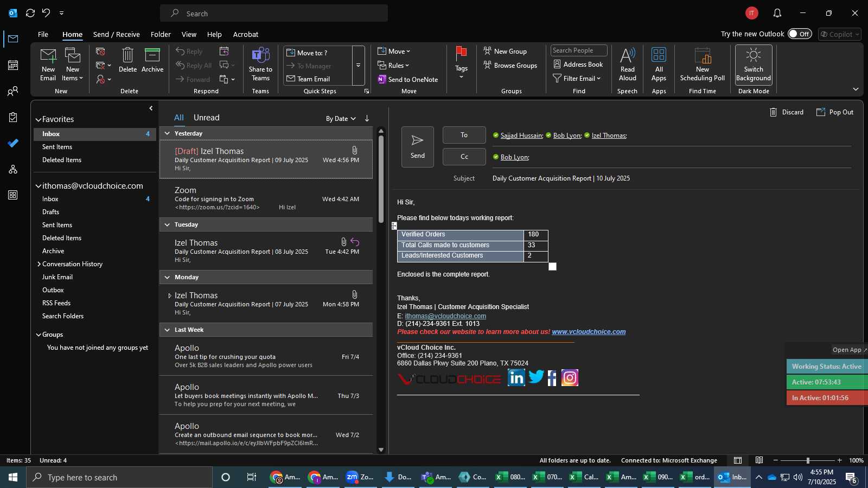This screenshot has width=868, height=488.
Task: Delete the selected message
Action: coord(127,60)
